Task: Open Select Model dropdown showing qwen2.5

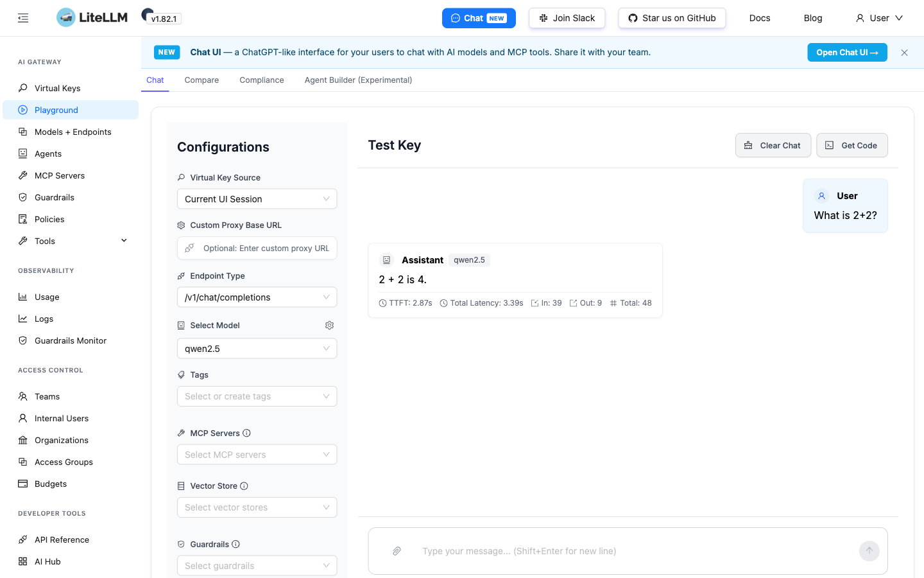Action: (x=257, y=349)
